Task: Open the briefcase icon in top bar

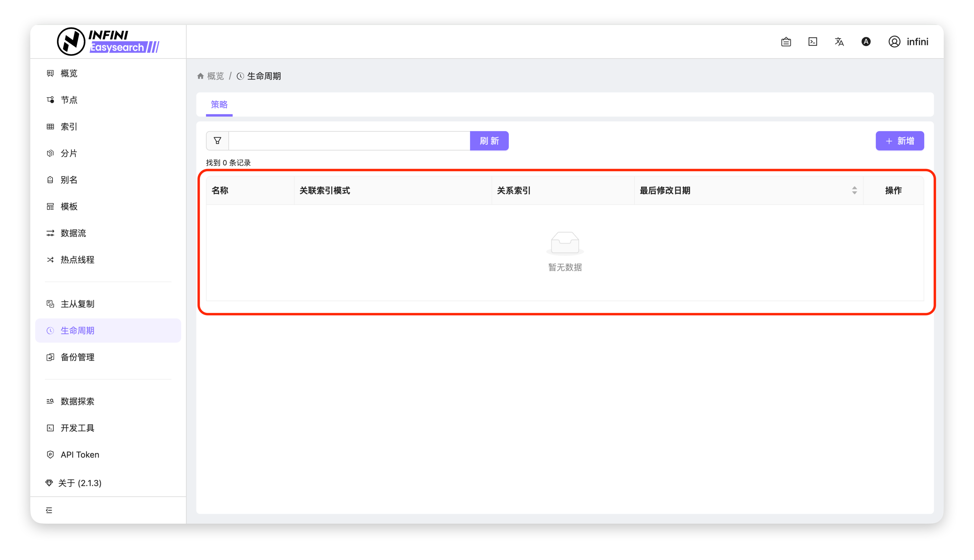Action: point(786,41)
